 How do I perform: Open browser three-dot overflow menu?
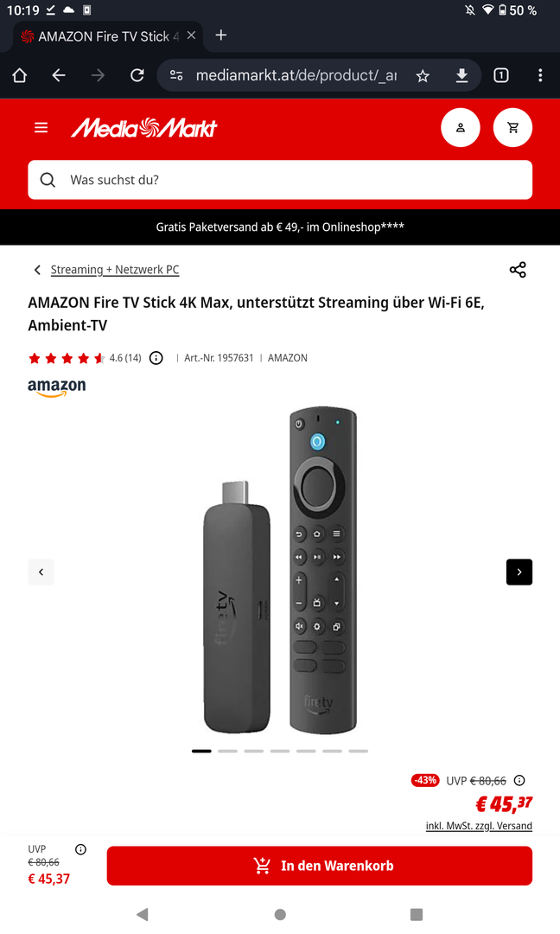point(540,75)
